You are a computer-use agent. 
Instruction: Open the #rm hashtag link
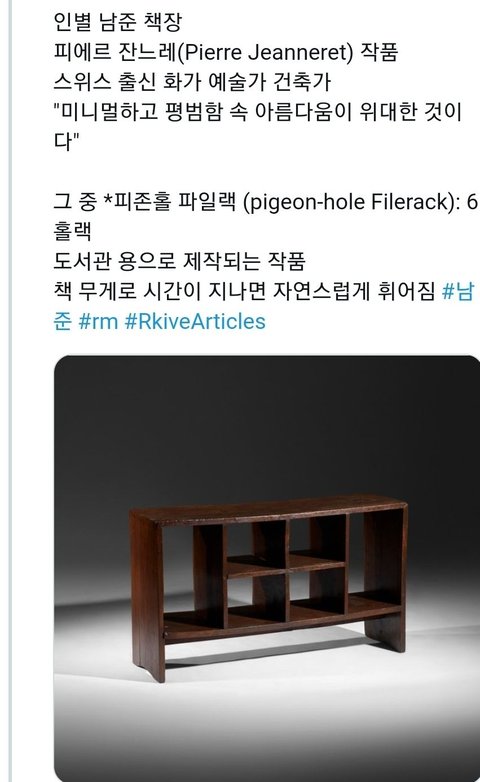[98, 321]
